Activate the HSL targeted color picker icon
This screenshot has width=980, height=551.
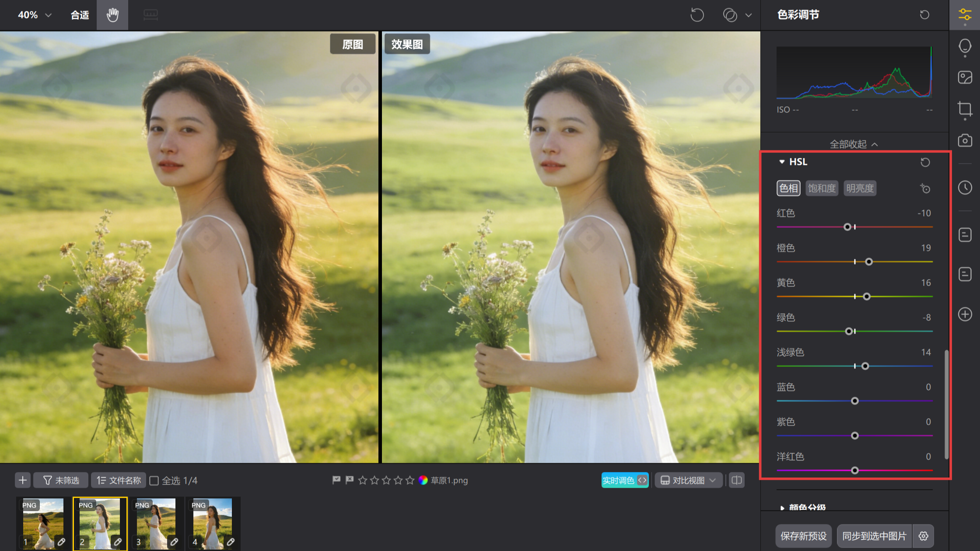pyautogui.click(x=925, y=188)
